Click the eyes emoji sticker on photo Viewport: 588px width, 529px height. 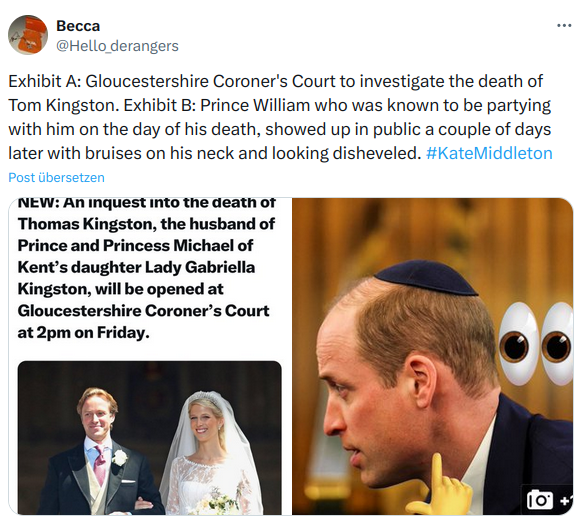click(536, 343)
